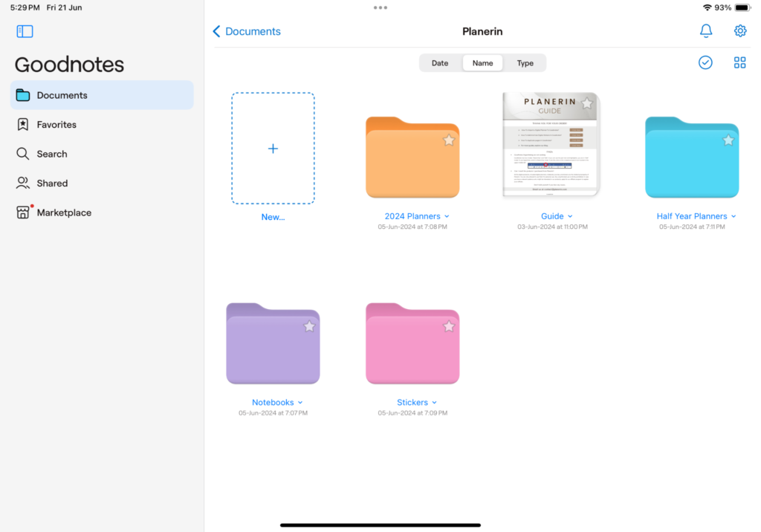Toggle favorite star on Notebooks folder
Viewport: 761px width, 532px height.
click(309, 326)
